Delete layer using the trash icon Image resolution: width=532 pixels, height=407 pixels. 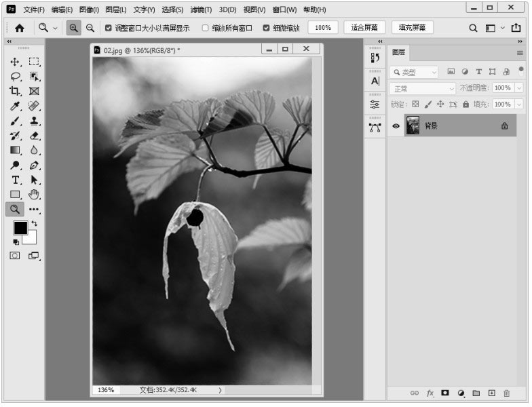[x=507, y=393]
